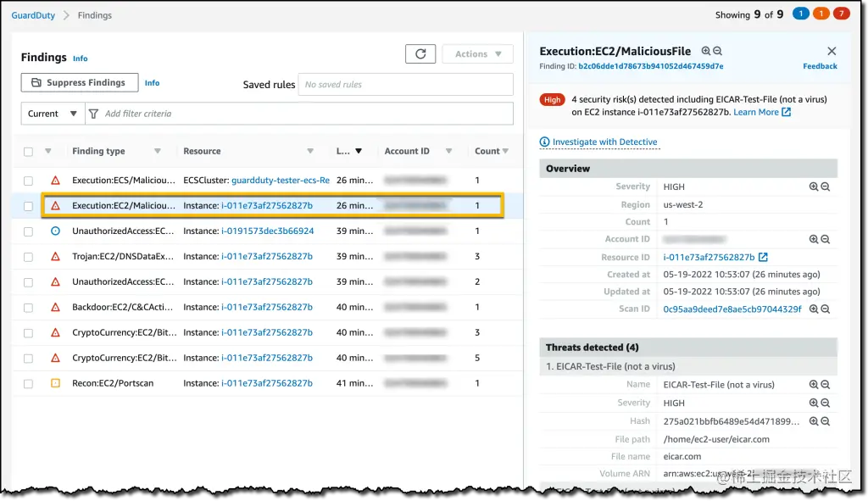868x501 pixels.
Task: Click severity icon of Recon:EC2/Portscan row
Action: click(x=55, y=383)
